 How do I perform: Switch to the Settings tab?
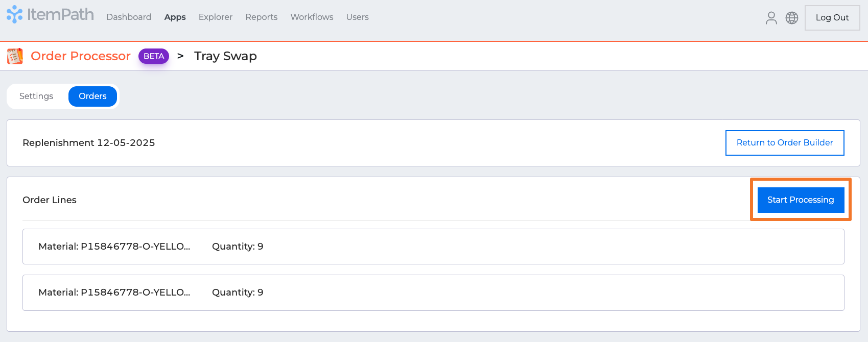click(x=36, y=96)
